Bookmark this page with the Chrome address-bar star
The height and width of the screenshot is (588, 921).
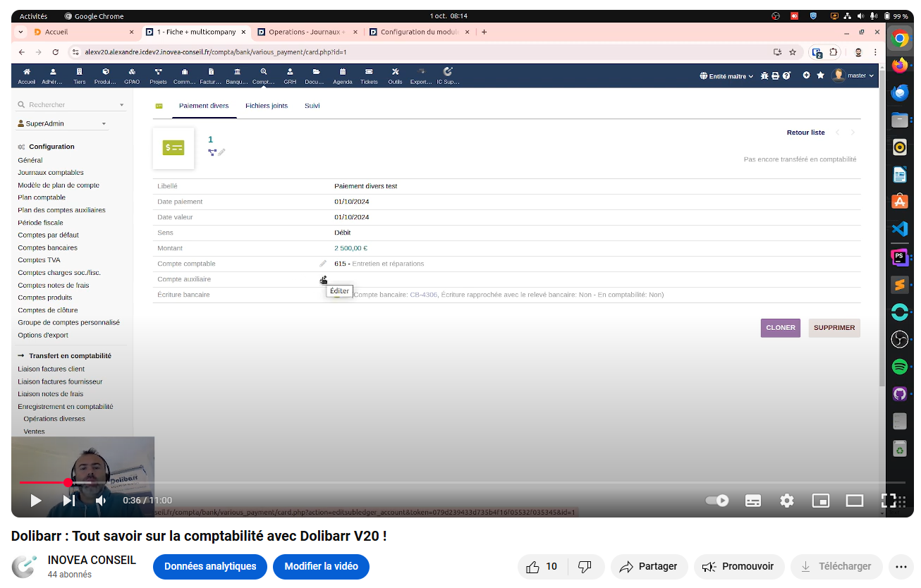793,52
